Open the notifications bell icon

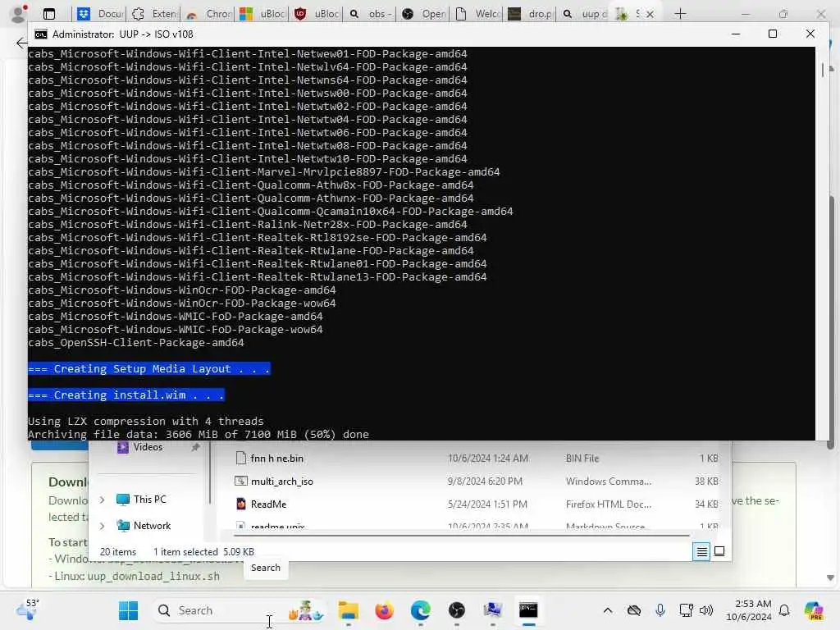tap(784, 610)
